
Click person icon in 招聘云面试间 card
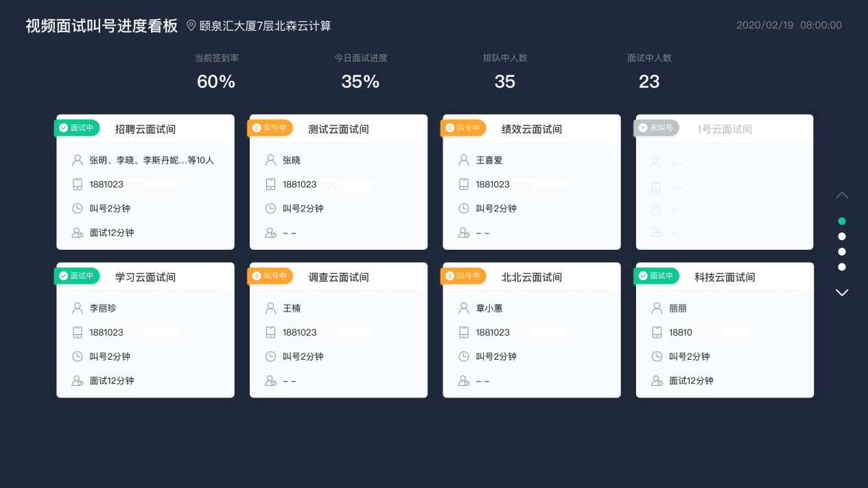coord(78,160)
